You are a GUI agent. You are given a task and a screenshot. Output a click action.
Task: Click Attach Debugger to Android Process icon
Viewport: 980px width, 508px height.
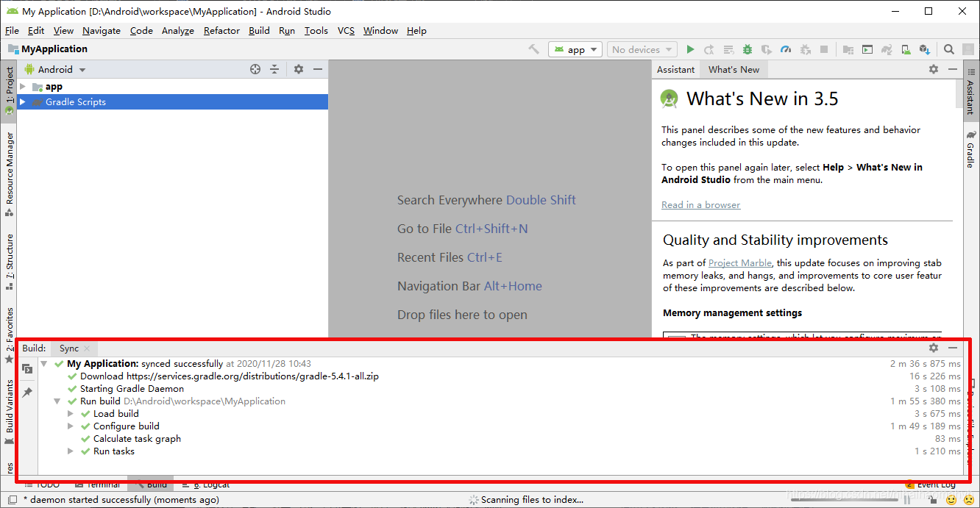805,49
